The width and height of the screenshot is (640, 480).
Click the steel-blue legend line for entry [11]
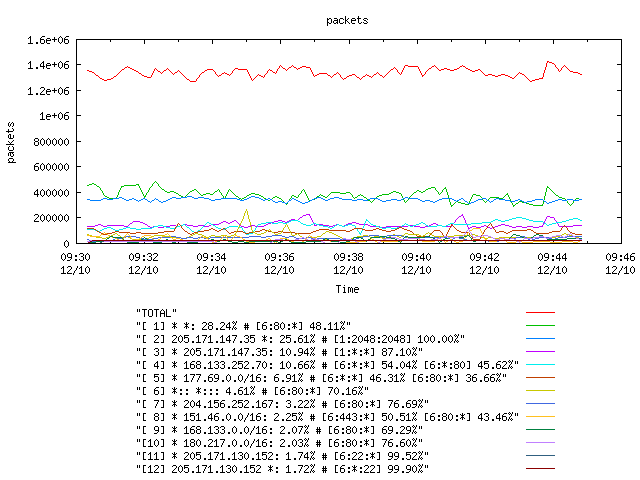[540, 456]
